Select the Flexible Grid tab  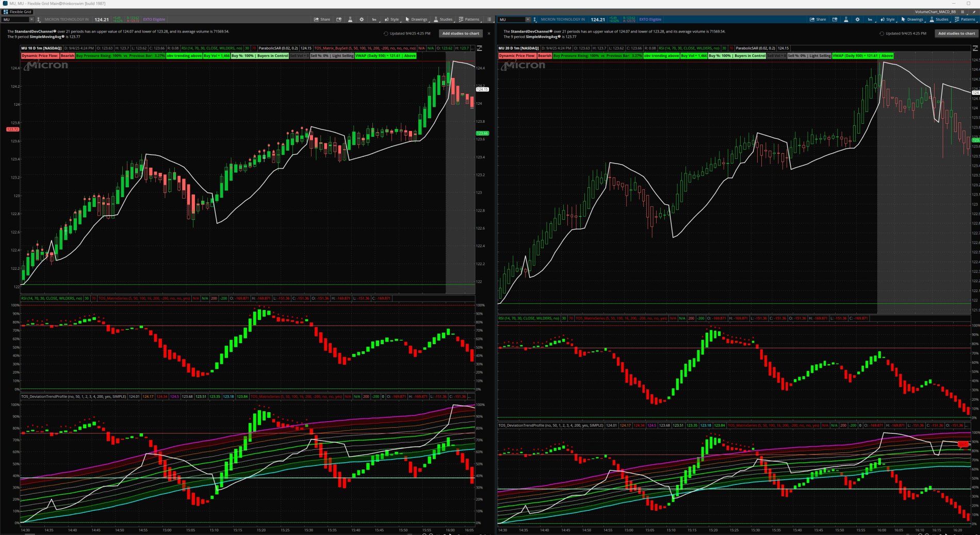[x=18, y=12]
